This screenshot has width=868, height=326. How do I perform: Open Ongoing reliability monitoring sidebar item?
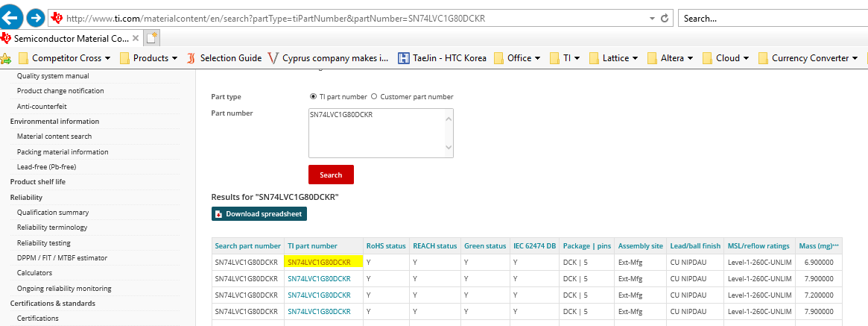pyautogui.click(x=64, y=288)
